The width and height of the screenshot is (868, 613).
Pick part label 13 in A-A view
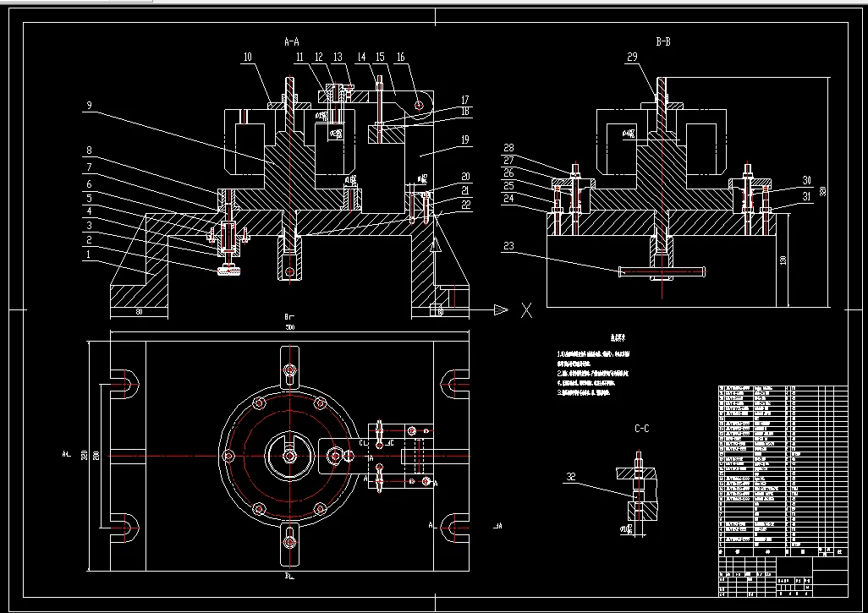coord(338,57)
